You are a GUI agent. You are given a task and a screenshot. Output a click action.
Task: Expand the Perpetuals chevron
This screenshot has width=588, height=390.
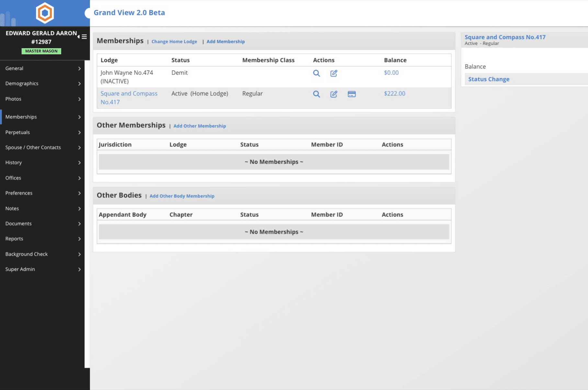[x=79, y=133]
